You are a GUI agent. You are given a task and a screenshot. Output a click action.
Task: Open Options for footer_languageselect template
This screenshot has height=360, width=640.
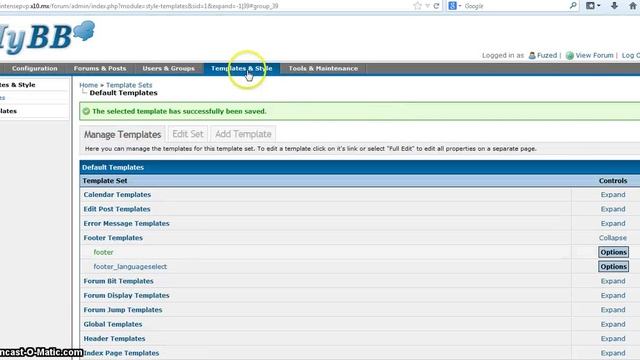(x=613, y=267)
